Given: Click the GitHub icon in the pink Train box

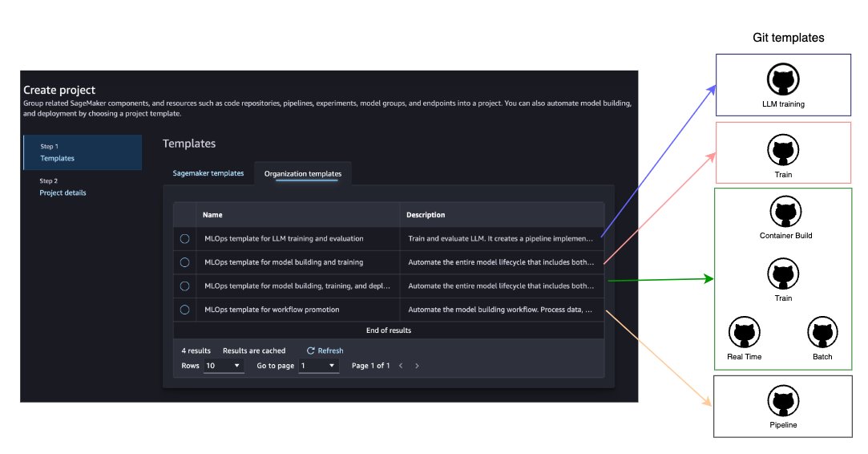Looking at the screenshot, I should pyautogui.click(x=783, y=150).
